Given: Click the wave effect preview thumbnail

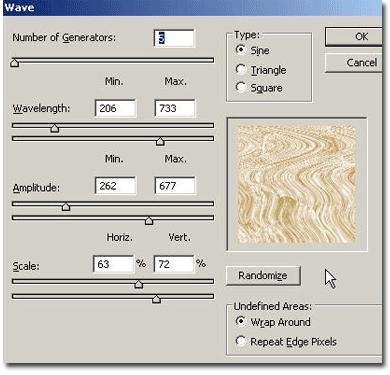Looking at the screenshot, I should pos(296,184).
